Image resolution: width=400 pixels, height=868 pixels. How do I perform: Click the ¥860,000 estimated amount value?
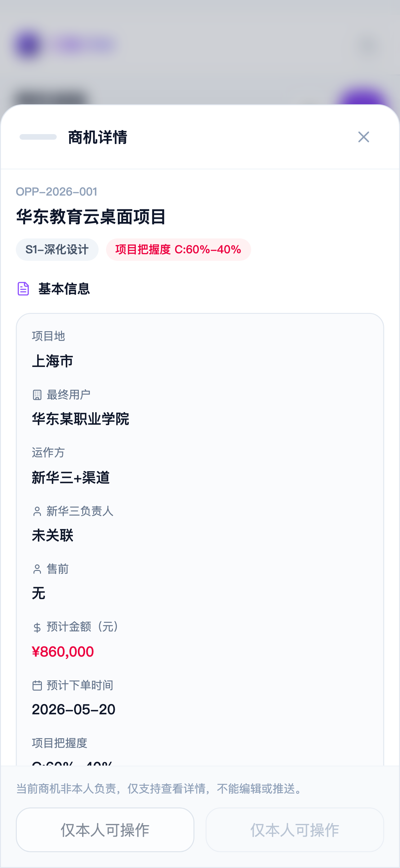[x=63, y=652]
